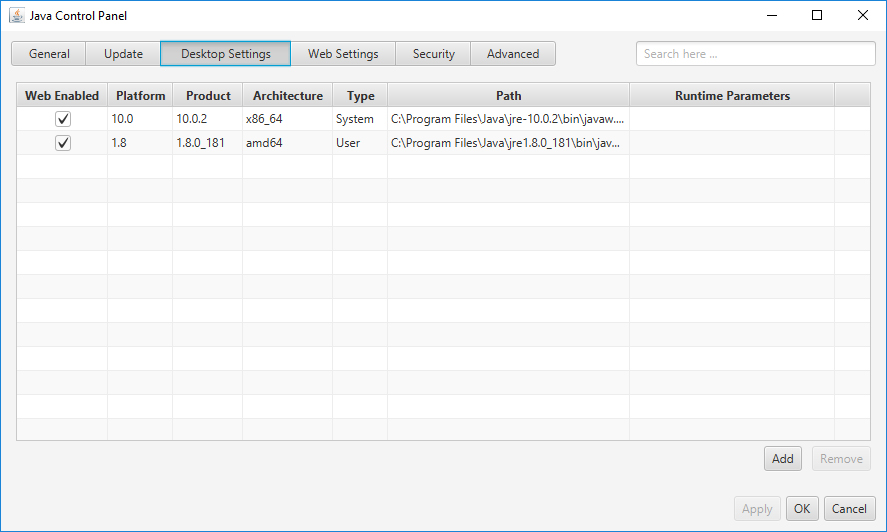Toggle Web Enabled checkbox for 1.8.0_181
This screenshot has height=532, width=887.
click(62, 143)
